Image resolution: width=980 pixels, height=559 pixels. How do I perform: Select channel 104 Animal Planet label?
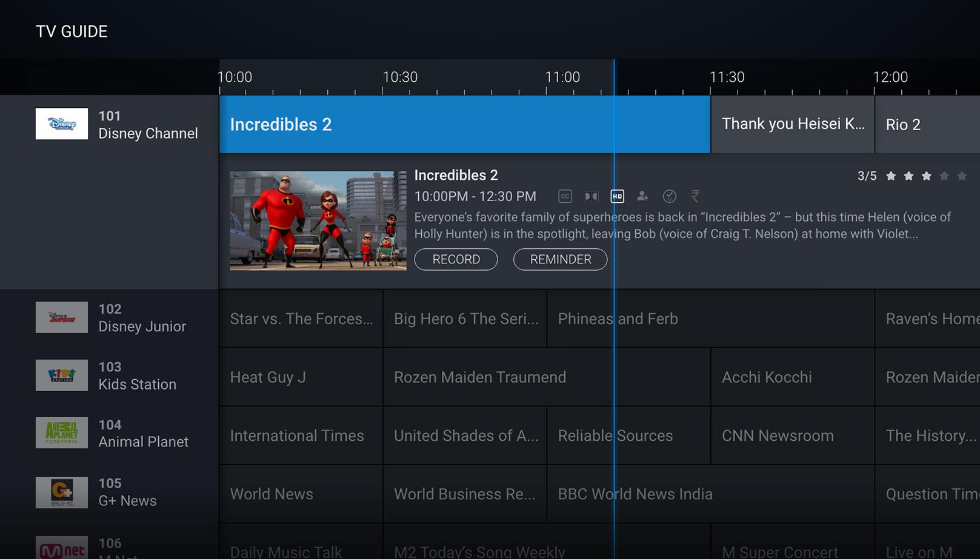(x=143, y=433)
